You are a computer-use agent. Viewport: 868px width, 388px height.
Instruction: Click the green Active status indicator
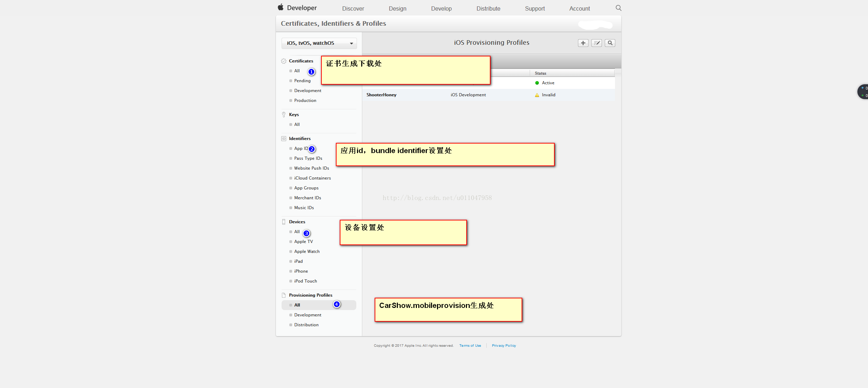tap(537, 83)
